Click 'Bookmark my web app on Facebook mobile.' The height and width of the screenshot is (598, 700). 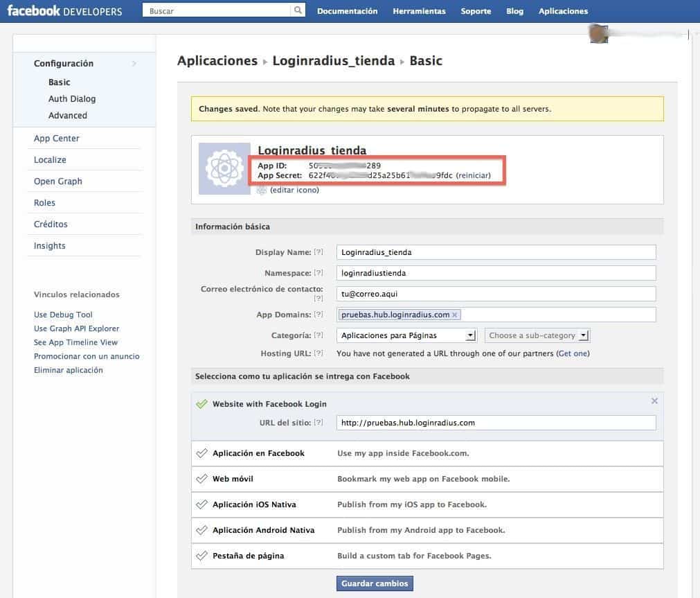424,479
